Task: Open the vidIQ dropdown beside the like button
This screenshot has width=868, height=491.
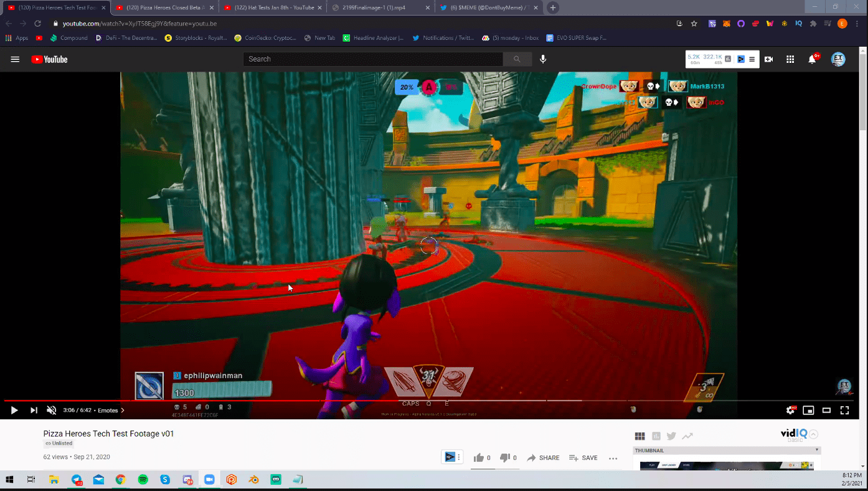Action: pos(452,457)
